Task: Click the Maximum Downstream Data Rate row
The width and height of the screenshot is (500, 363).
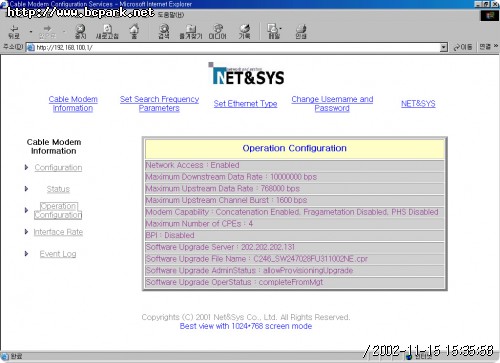Action: (295, 177)
